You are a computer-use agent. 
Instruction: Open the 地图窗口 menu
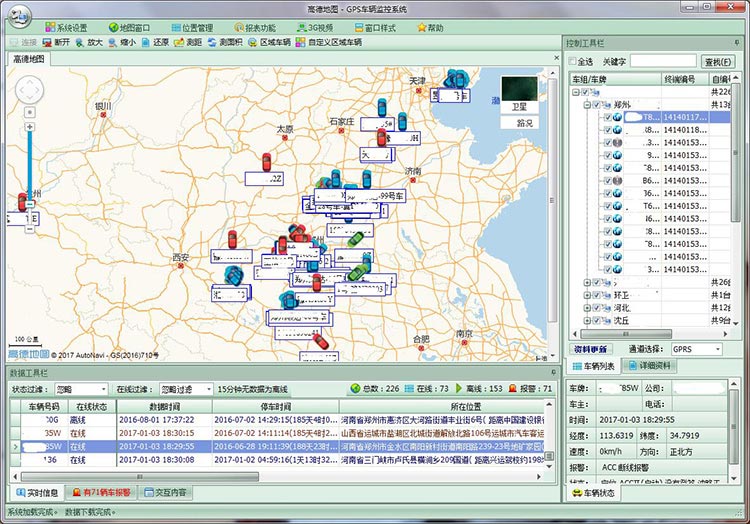(x=129, y=28)
